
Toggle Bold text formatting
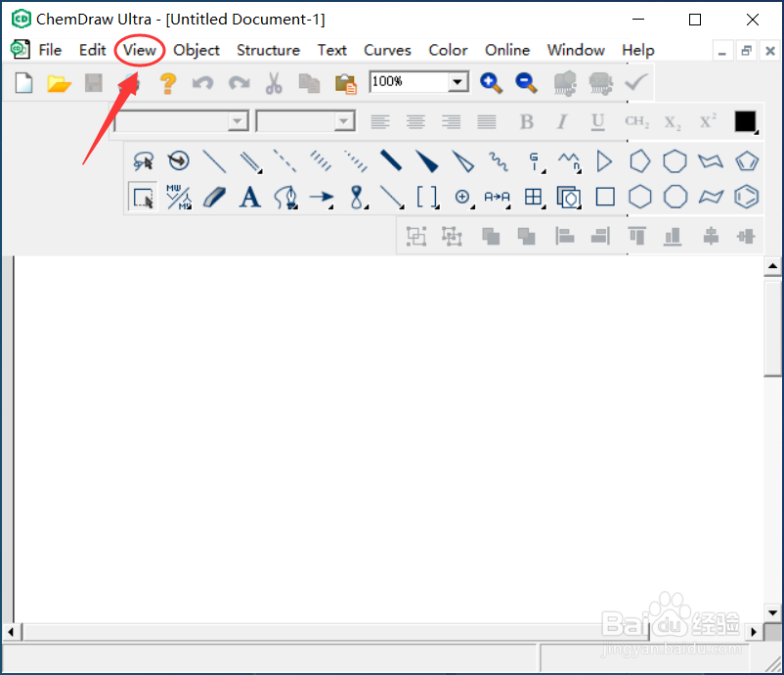click(x=527, y=121)
